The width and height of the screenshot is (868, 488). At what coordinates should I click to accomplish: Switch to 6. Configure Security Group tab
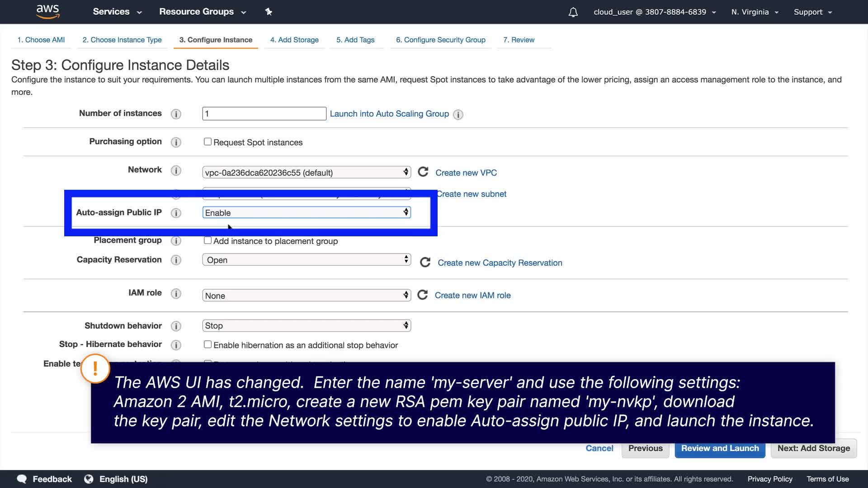440,40
